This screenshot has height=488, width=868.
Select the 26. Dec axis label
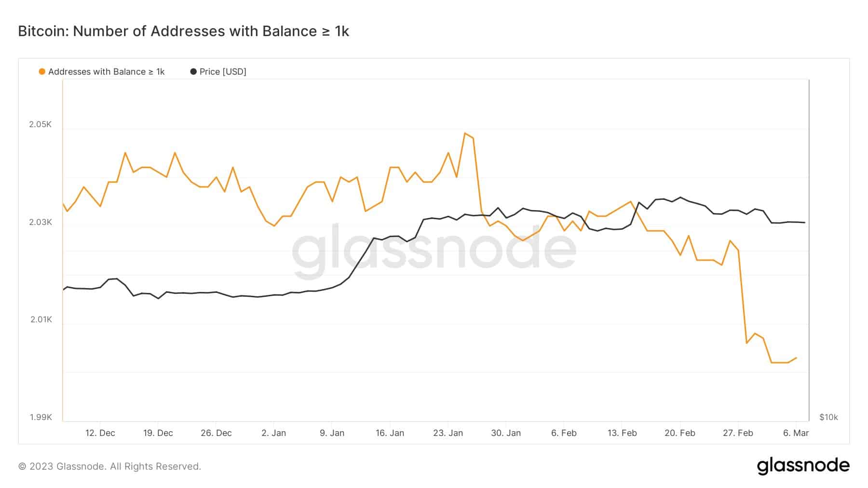[216, 433]
